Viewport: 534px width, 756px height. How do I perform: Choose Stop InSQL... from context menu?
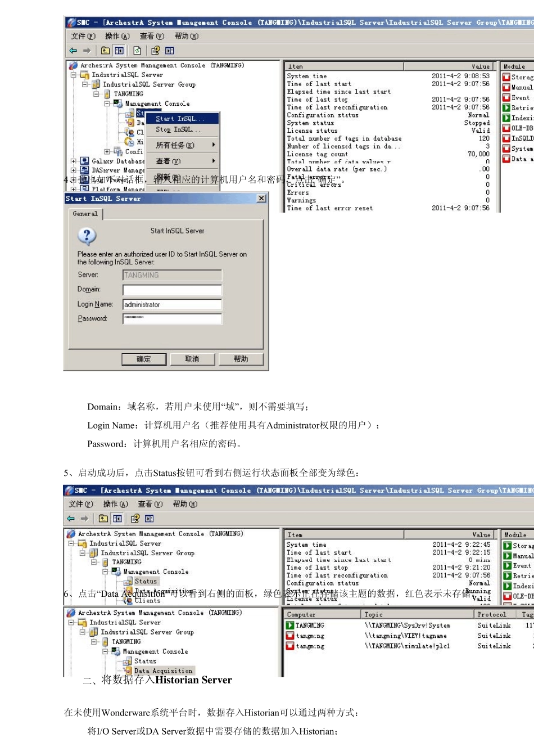pyautogui.click(x=182, y=129)
